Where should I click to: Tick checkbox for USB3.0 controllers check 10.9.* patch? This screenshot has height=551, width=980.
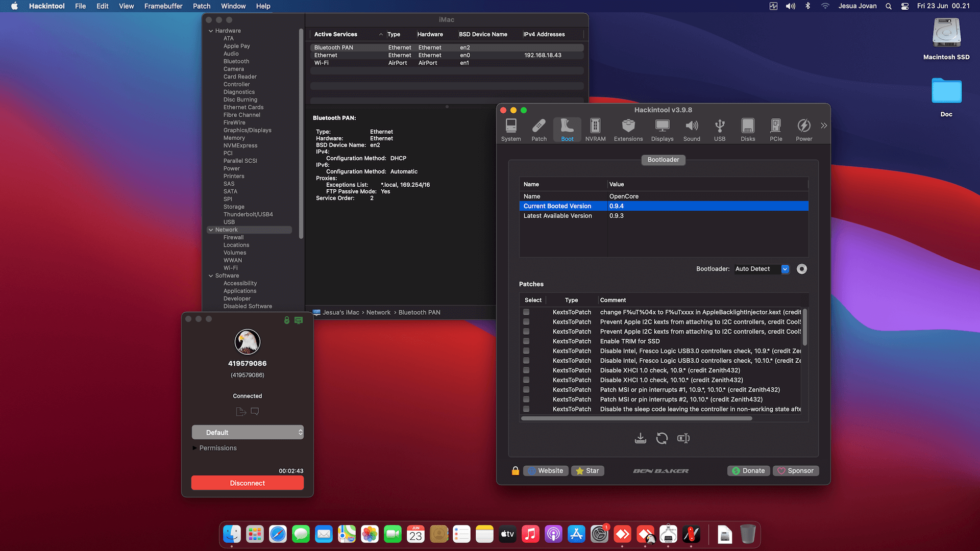526,351
